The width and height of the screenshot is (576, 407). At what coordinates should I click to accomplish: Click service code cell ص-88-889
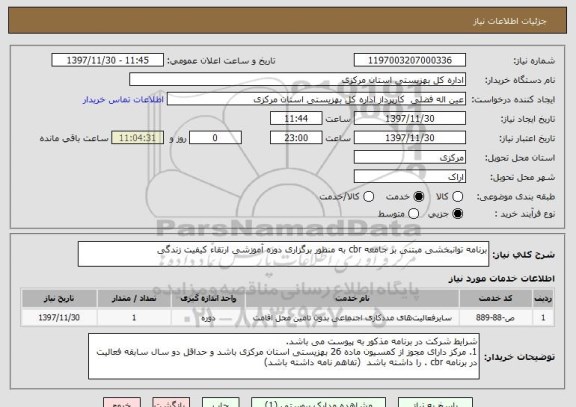click(496, 317)
